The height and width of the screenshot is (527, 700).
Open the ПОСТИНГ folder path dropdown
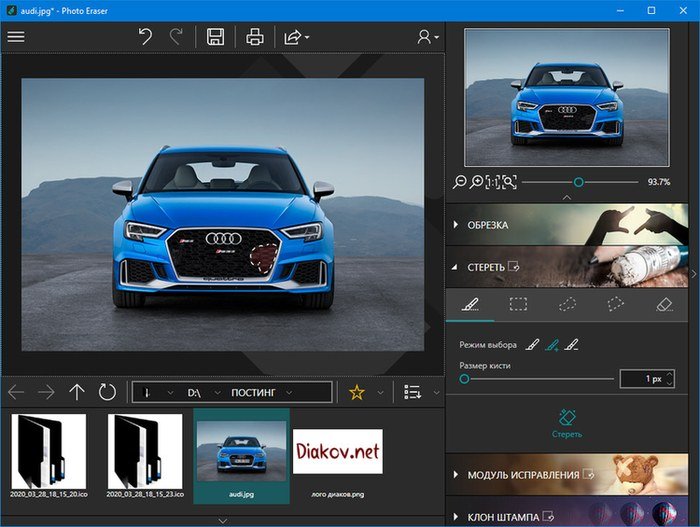click(x=289, y=392)
